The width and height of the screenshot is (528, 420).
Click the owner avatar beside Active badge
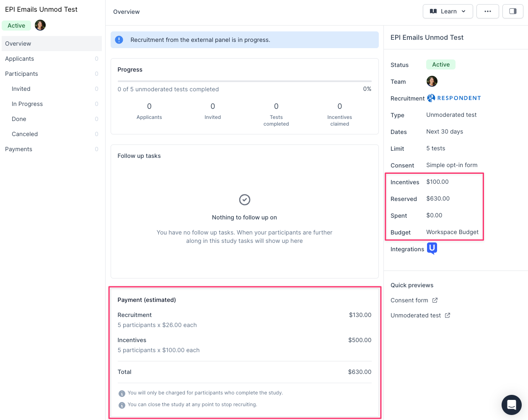coord(40,25)
